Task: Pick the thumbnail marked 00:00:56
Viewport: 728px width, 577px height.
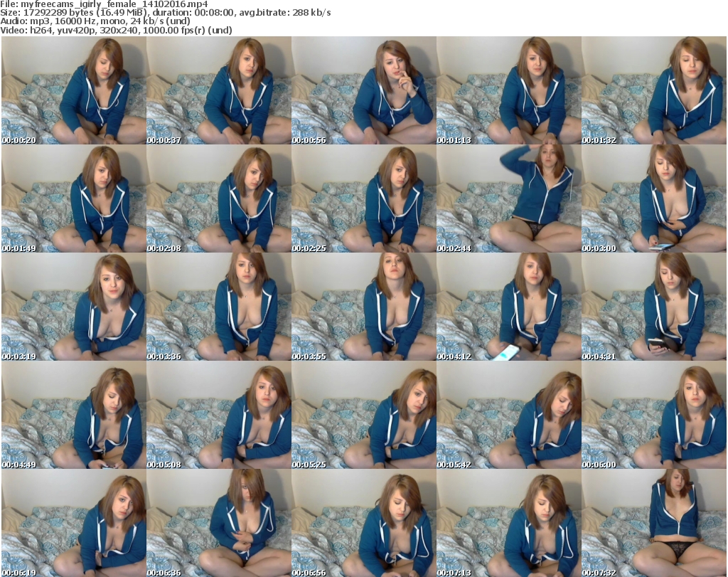Action: point(363,90)
